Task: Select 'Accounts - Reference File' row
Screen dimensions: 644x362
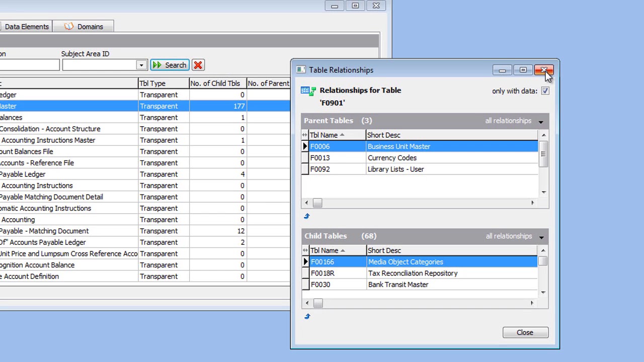Action: coord(145,163)
